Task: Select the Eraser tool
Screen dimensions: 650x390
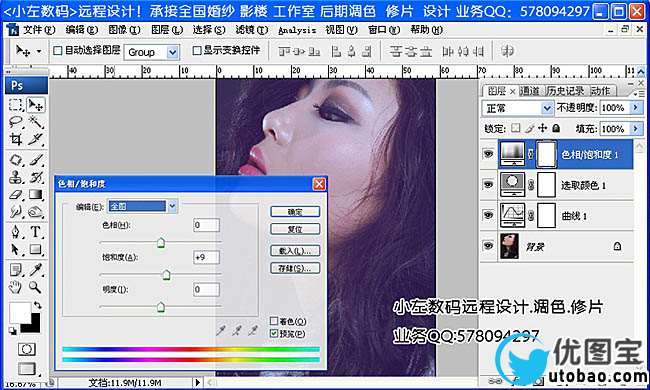Action: [15, 194]
